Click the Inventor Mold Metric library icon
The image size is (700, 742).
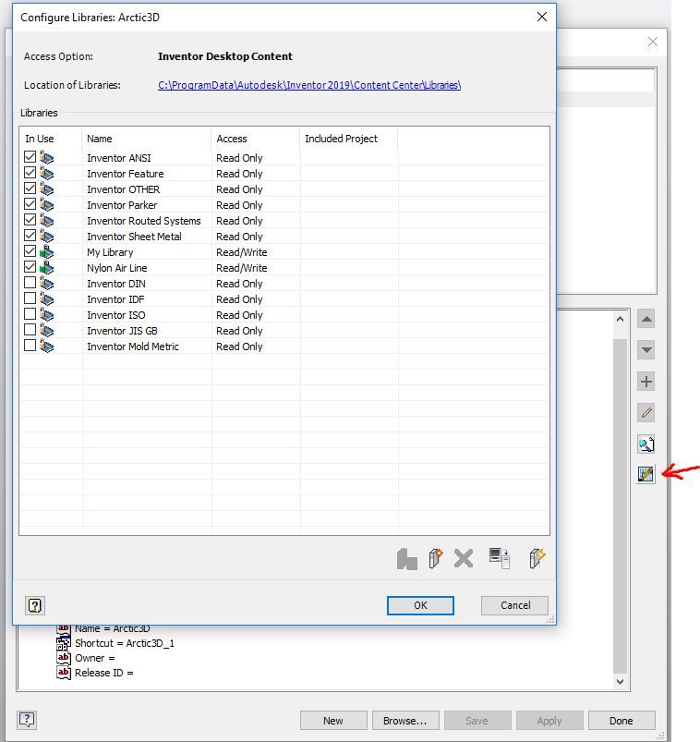pos(46,346)
